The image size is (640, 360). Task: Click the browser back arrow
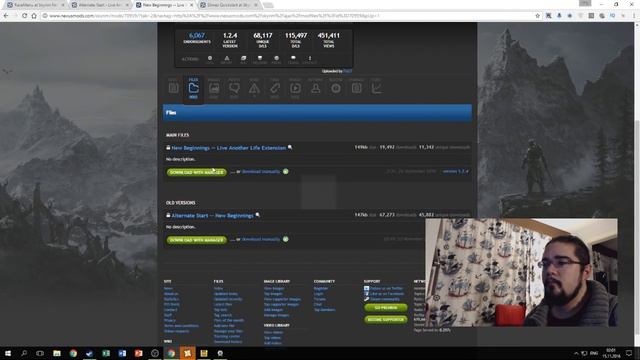pyautogui.click(x=6, y=16)
